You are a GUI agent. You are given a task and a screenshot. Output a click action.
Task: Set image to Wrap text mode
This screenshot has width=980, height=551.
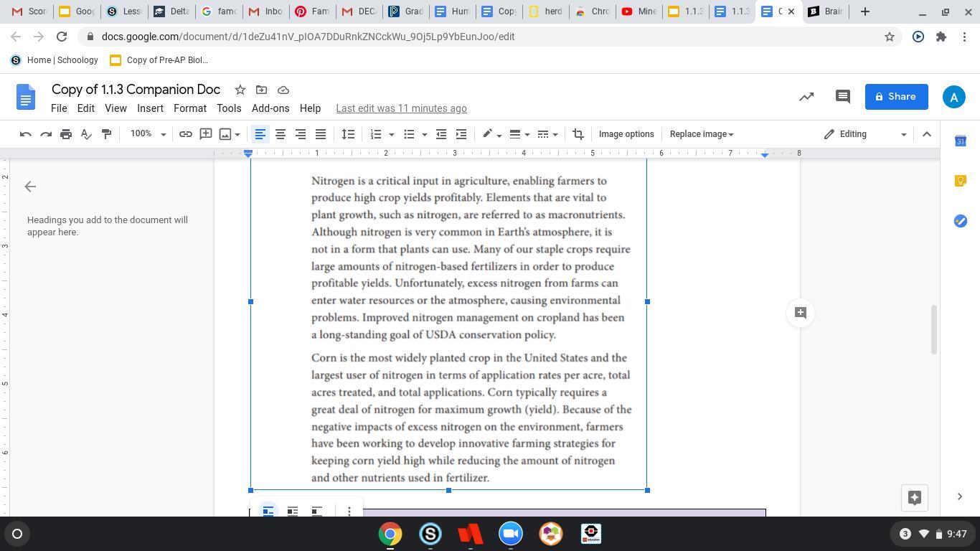tap(293, 511)
